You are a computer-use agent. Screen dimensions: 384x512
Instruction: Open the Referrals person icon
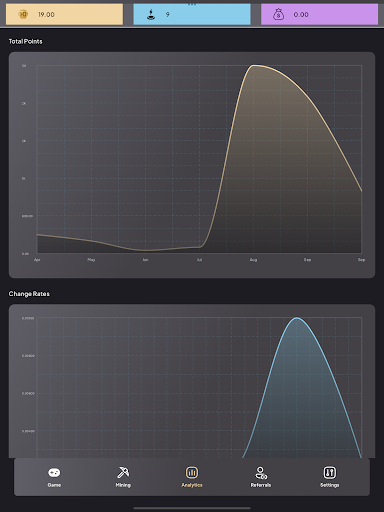(x=261, y=472)
